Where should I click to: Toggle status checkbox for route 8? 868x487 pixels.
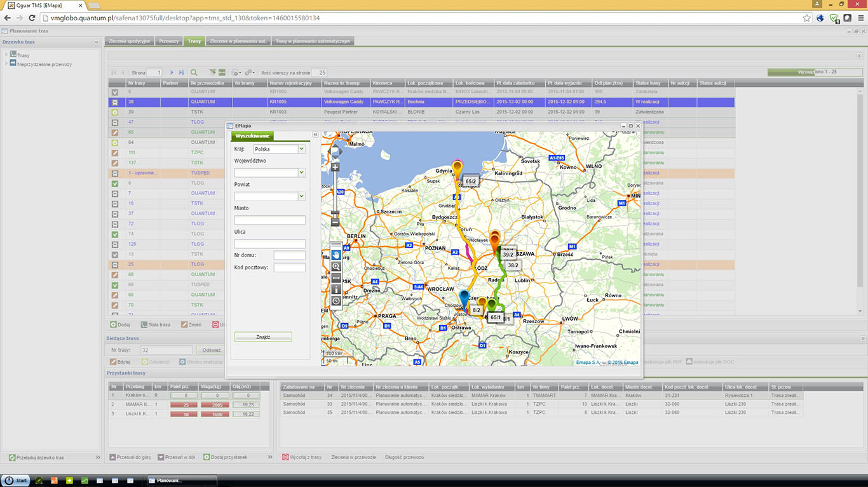click(x=114, y=91)
